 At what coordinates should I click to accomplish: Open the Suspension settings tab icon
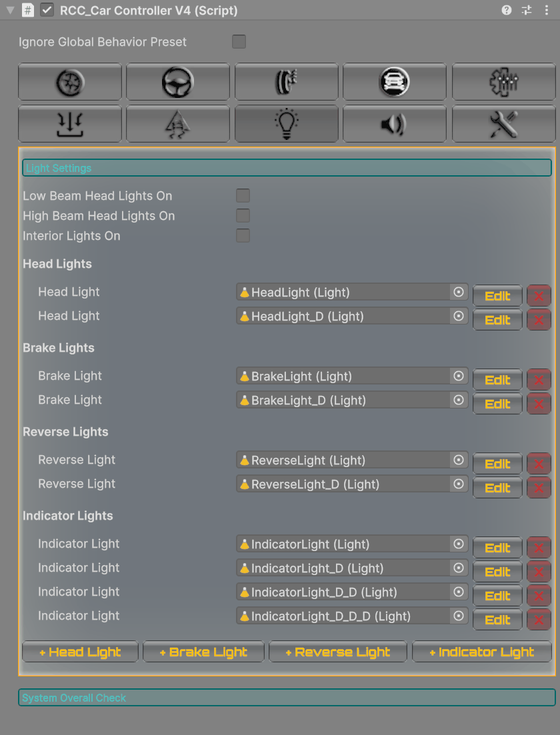(70, 124)
